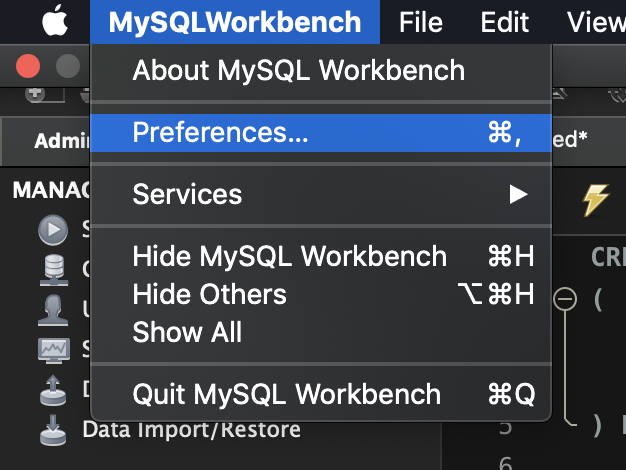Collapse the code fold marker in editor
Screen dimensions: 626x470
(565, 299)
